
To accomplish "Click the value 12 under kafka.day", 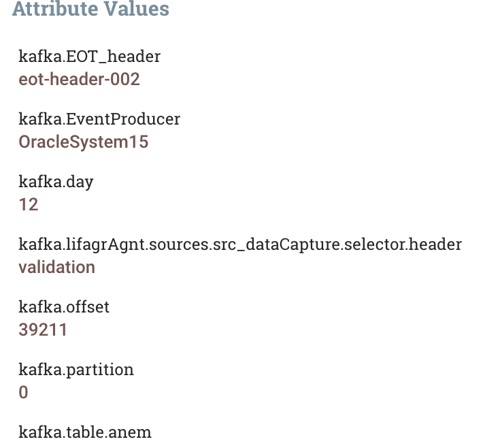I will point(29,205).
